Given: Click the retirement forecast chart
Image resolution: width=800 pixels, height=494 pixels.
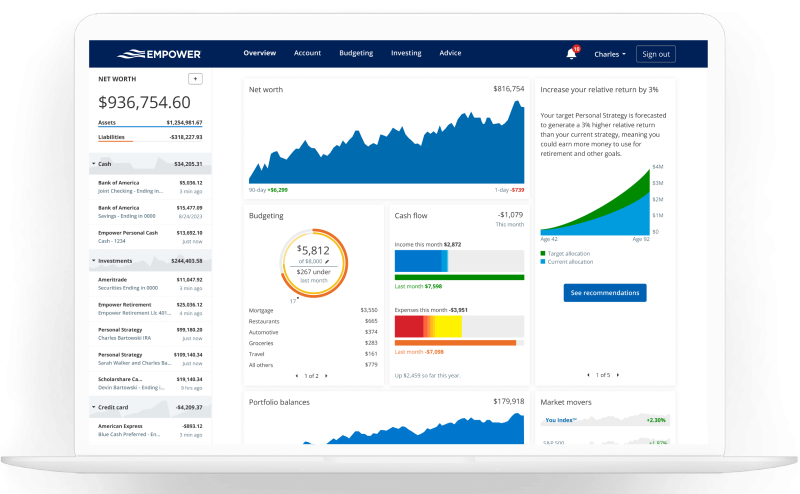Looking at the screenshot, I should 595,203.
